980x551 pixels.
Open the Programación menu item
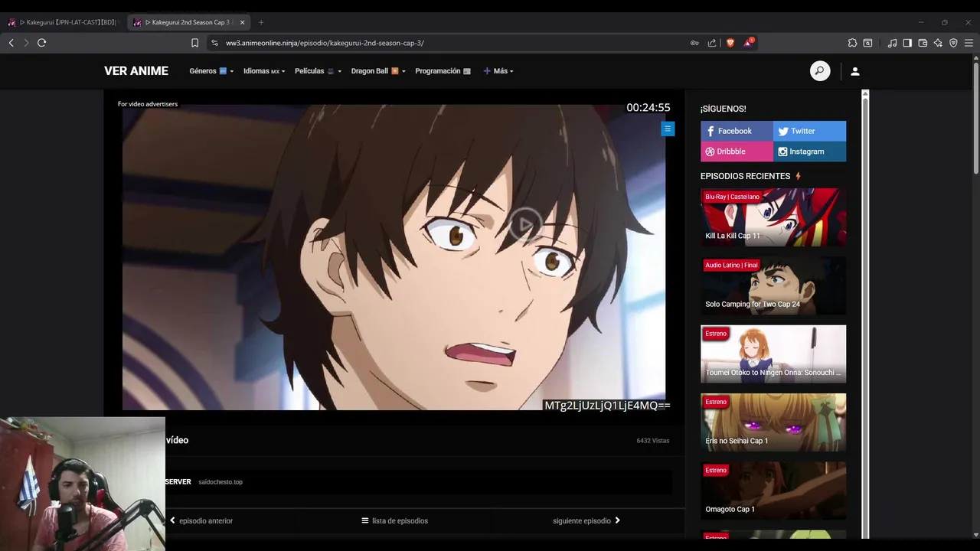coord(443,71)
